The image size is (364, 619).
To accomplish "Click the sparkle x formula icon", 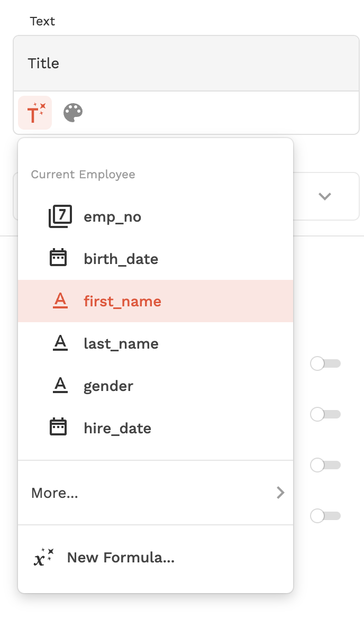I will [43, 557].
